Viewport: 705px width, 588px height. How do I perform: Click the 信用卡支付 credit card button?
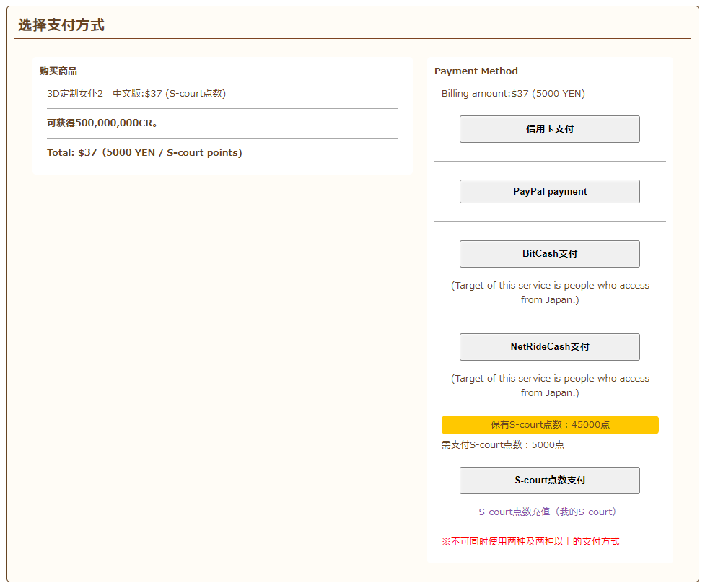(549, 129)
